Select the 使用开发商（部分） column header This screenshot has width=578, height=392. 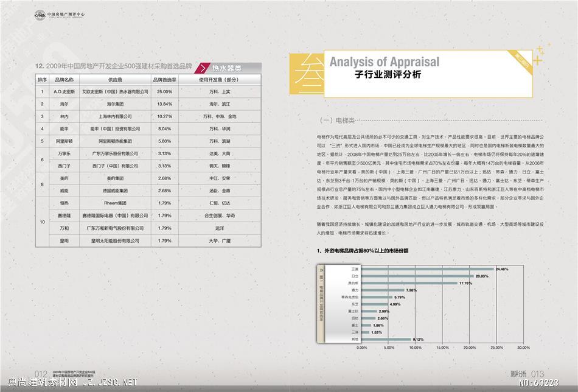pyautogui.click(x=220, y=80)
